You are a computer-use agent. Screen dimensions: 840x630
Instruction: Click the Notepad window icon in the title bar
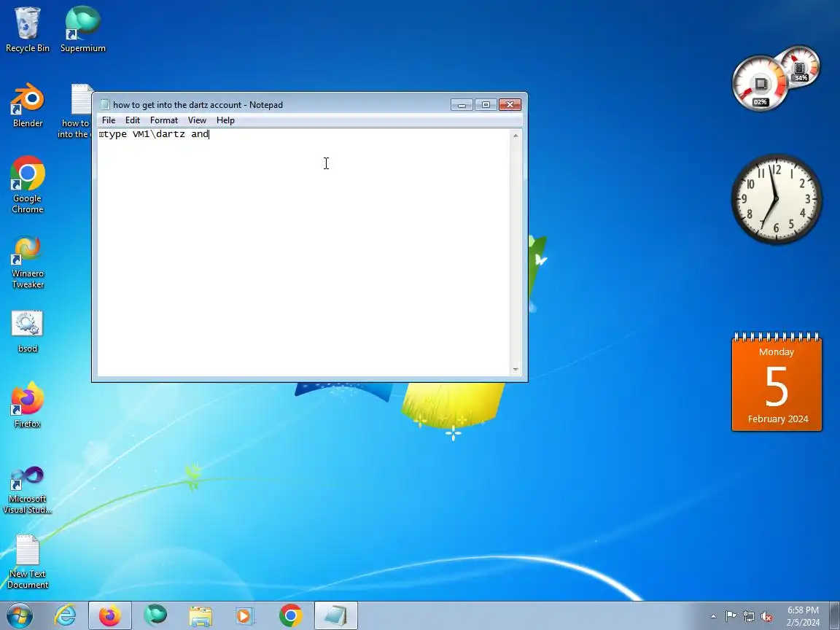click(x=105, y=104)
